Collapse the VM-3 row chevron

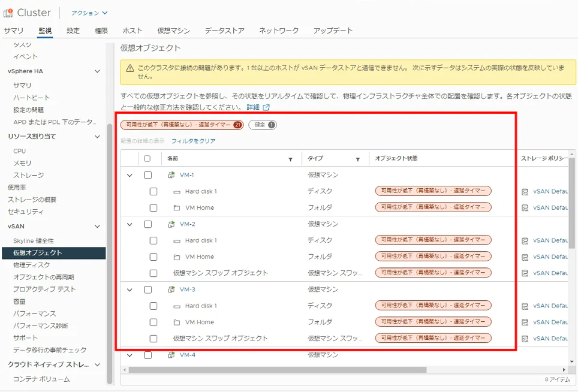pos(130,290)
